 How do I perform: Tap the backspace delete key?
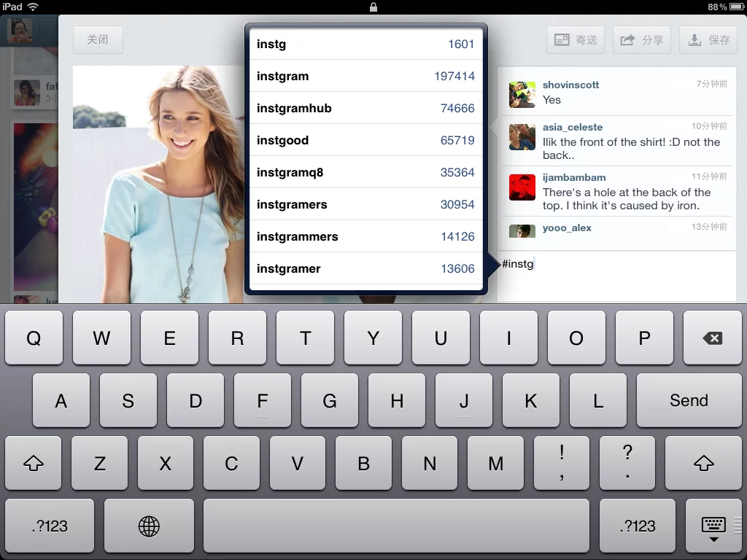click(x=712, y=338)
